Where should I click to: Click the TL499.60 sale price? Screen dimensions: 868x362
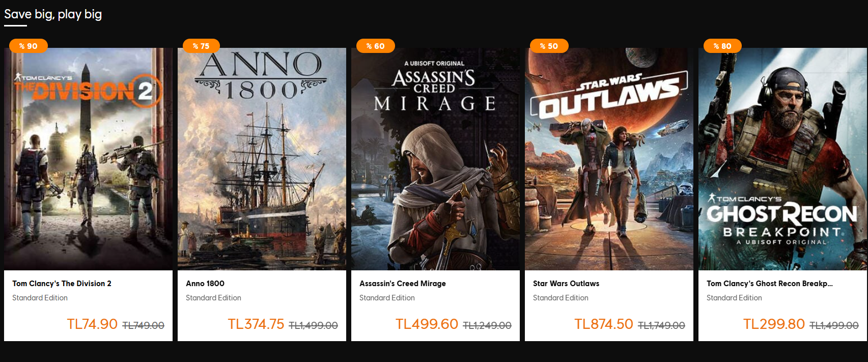tap(427, 324)
